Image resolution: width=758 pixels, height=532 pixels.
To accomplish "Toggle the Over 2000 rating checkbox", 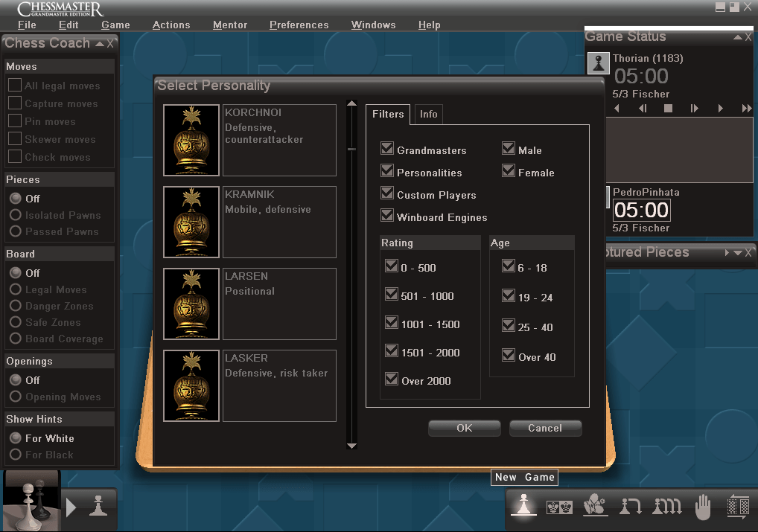I will [x=392, y=379].
